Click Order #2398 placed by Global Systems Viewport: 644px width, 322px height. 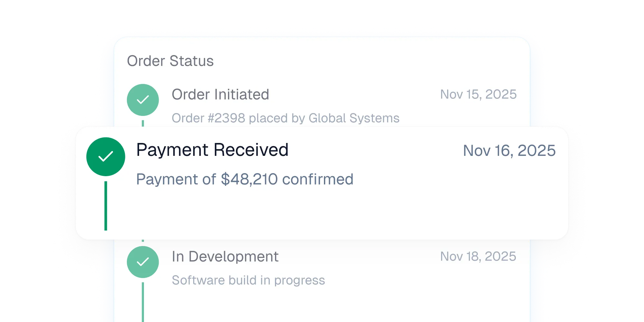(286, 118)
